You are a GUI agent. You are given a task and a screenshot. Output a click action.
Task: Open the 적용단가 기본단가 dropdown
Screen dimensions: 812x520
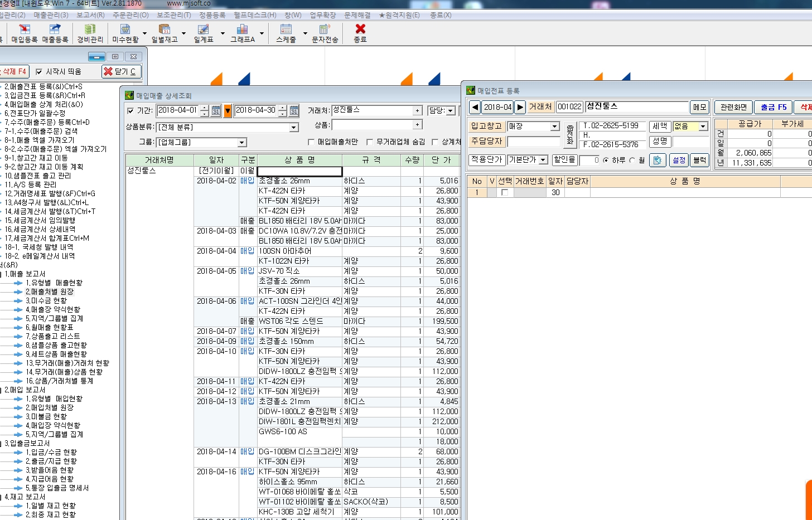coord(543,160)
